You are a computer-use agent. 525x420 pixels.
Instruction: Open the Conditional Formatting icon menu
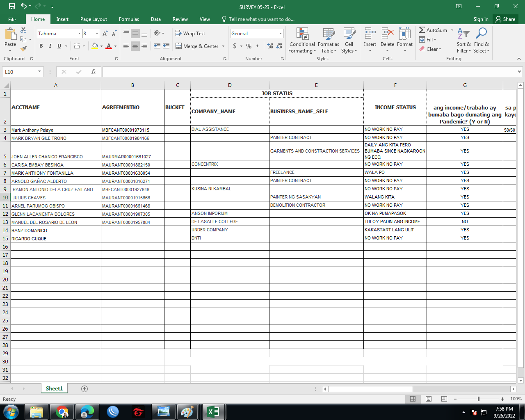point(302,33)
